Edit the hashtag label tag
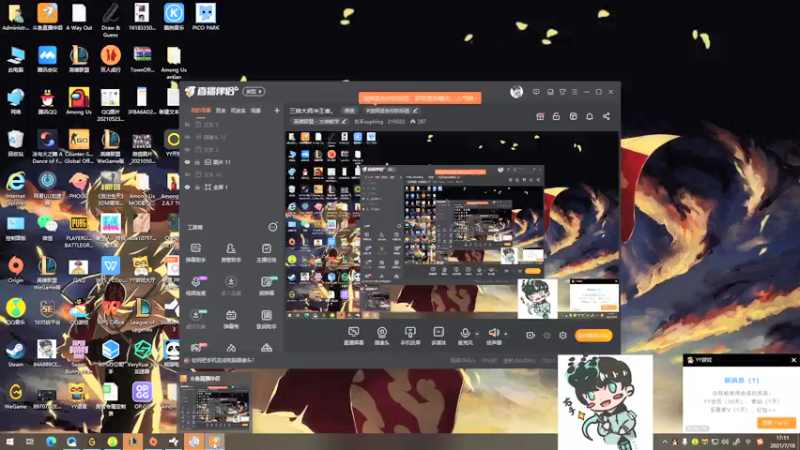The width and height of the screenshot is (800, 450). tap(391, 110)
